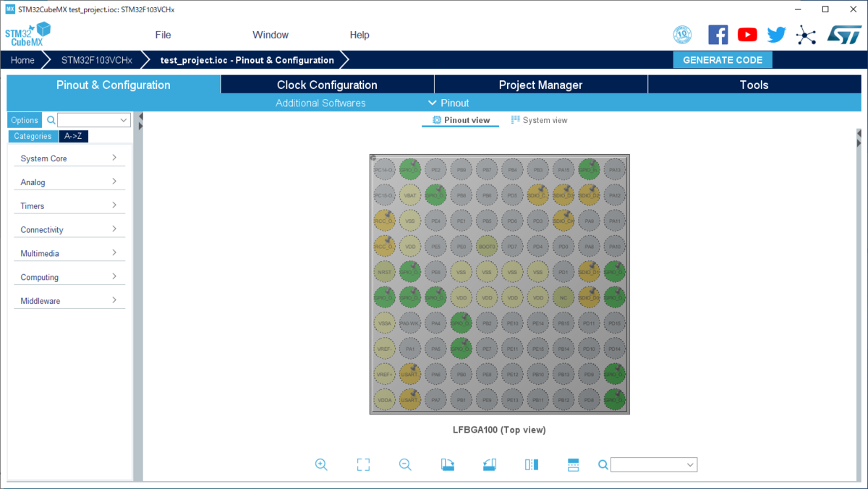This screenshot has width=868, height=489.
Task: Rotate the chip clockwise
Action: click(x=448, y=464)
